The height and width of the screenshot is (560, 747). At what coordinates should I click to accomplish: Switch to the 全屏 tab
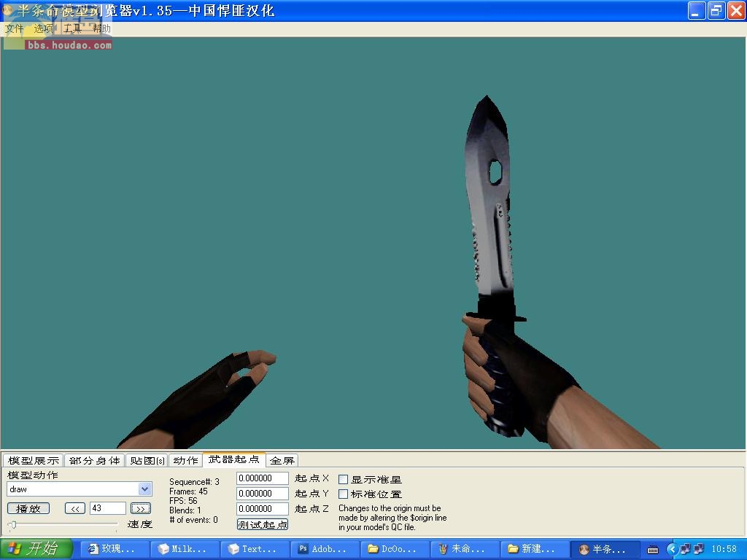click(x=282, y=461)
